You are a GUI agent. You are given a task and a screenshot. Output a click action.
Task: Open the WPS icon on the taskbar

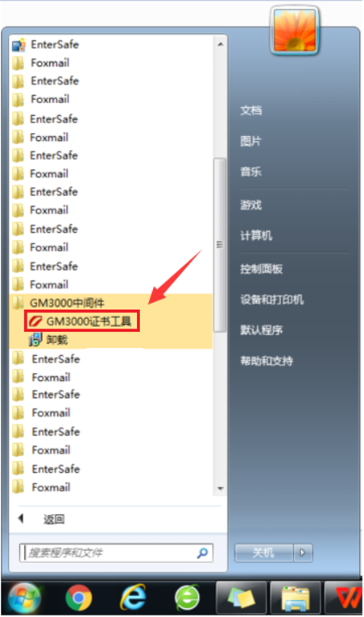345,598
